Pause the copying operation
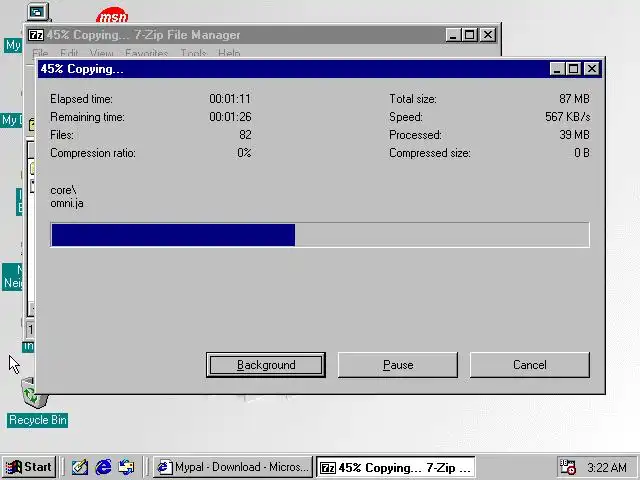This screenshot has width=640, height=480. click(x=398, y=365)
